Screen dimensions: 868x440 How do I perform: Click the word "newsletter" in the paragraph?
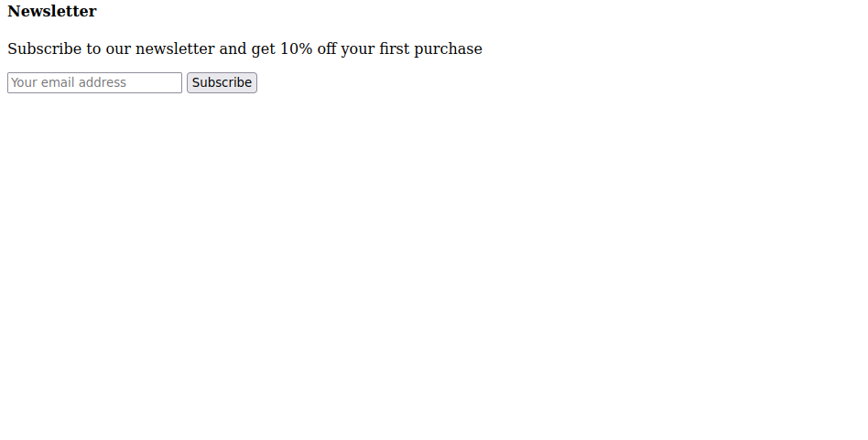[175, 48]
